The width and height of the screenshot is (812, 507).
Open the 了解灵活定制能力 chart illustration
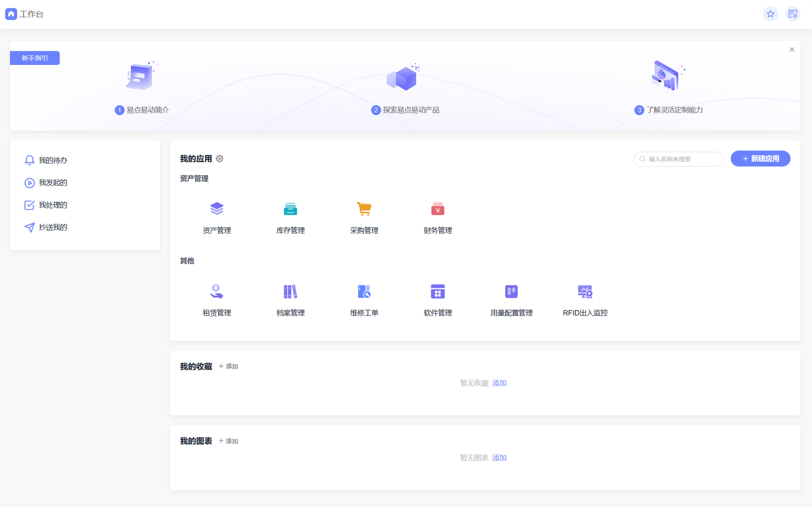668,76
